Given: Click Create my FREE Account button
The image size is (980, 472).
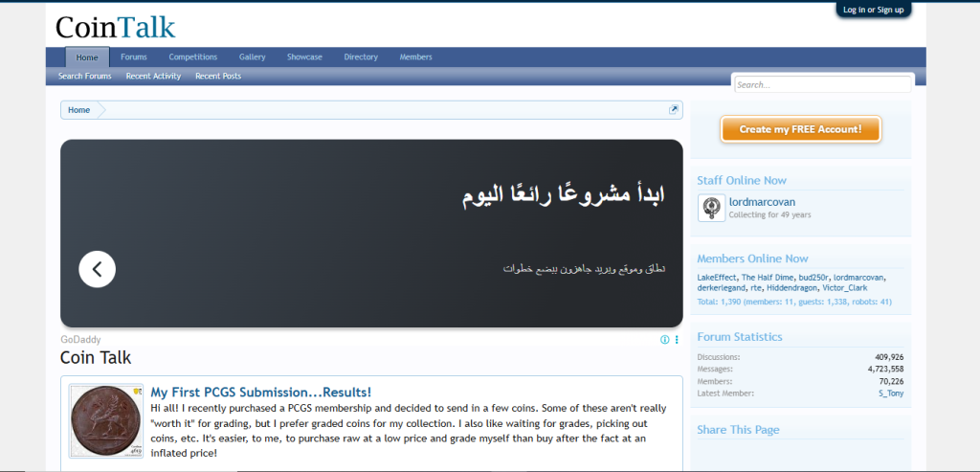Looking at the screenshot, I should pyautogui.click(x=801, y=129).
